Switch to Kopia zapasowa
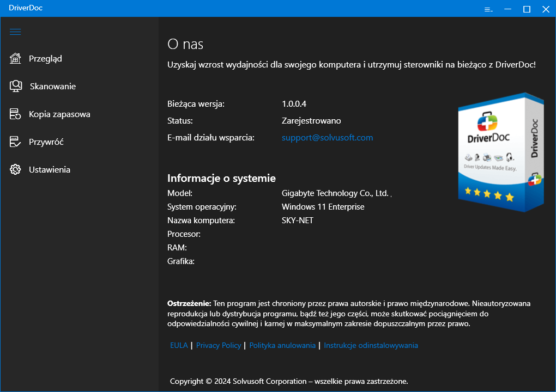The height and width of the screenshot is (392, 556). (59, 114)
